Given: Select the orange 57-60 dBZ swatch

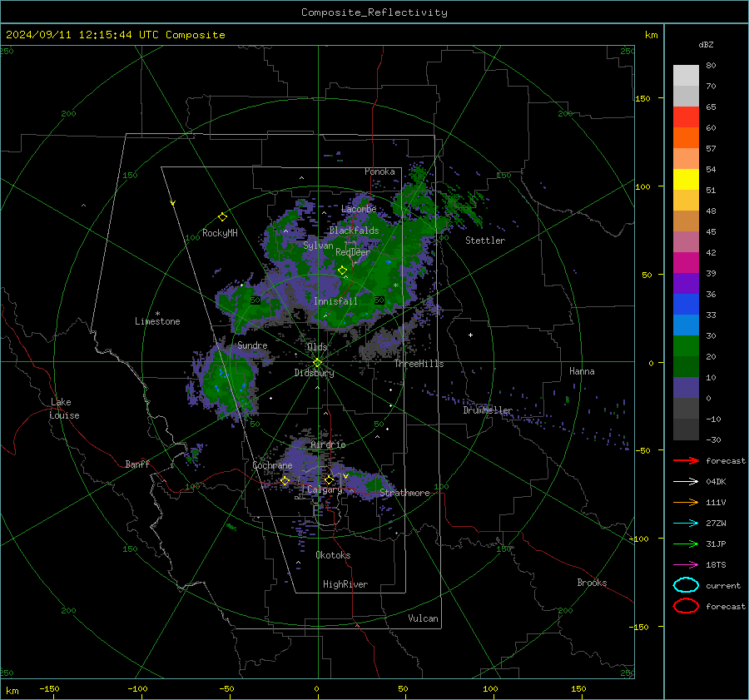Looking at the screenshot, I should [686, 138].
